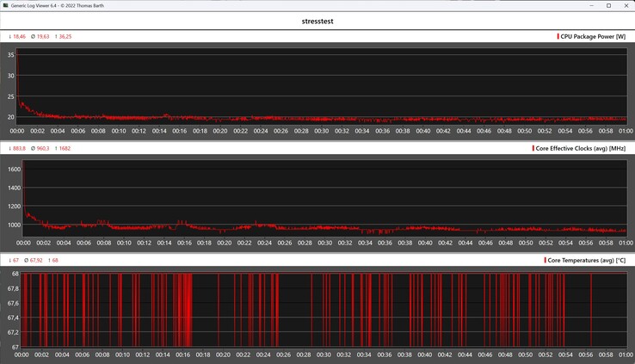The image size is (635, 364).
Task: Click minimum value 18,46 in power graph header
Action: coord(17,37)
